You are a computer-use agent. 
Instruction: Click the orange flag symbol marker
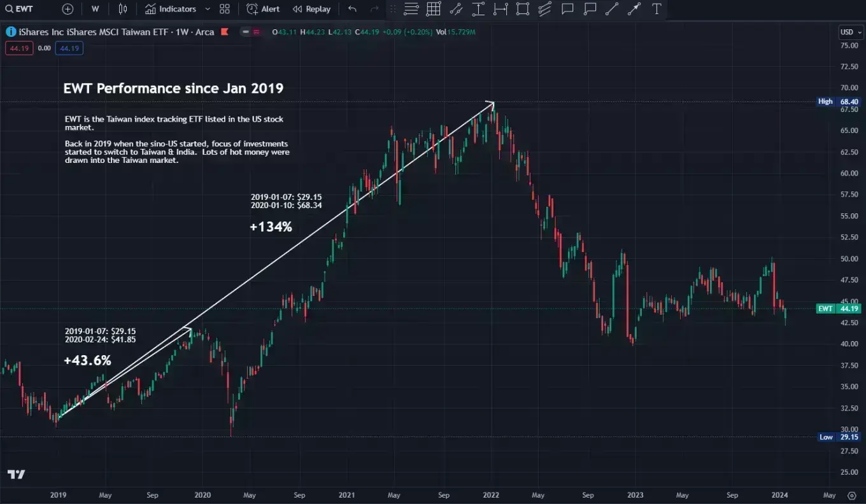point(224,32)
